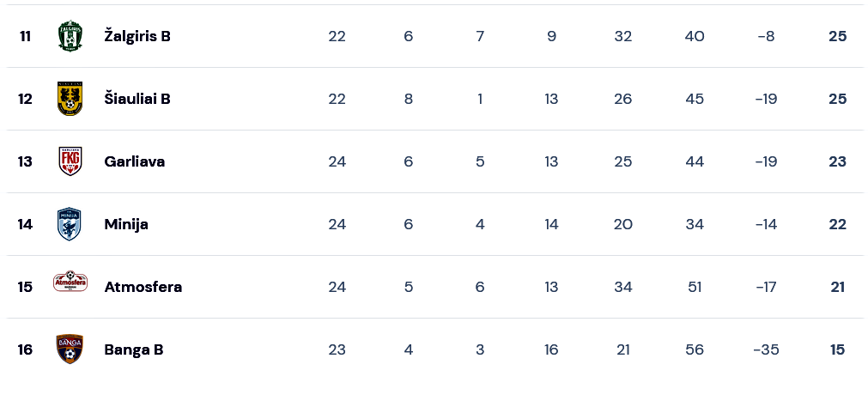Click Žalgiris B points total 25
The height and width of the screenshot is (395, 868).
pyautogui.click(x=838, y=36)
